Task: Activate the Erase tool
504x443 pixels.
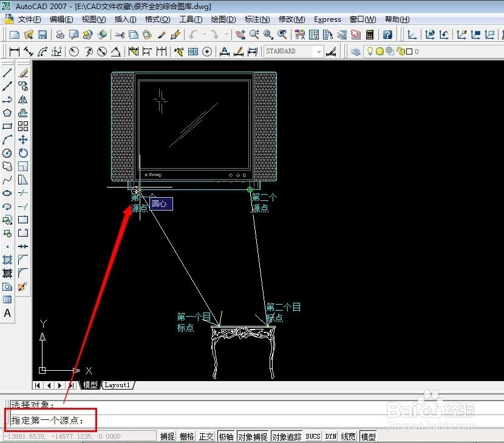Action: 23,73
